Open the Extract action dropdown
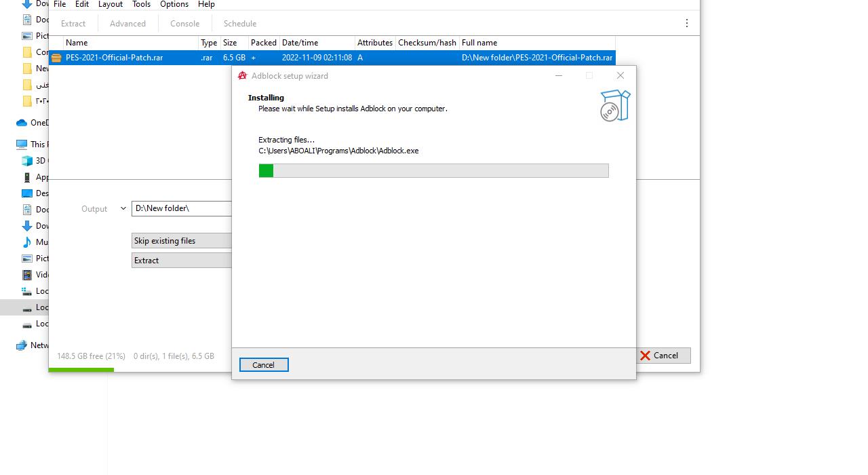This screenshot has height=475, width=868. point(181,261)
